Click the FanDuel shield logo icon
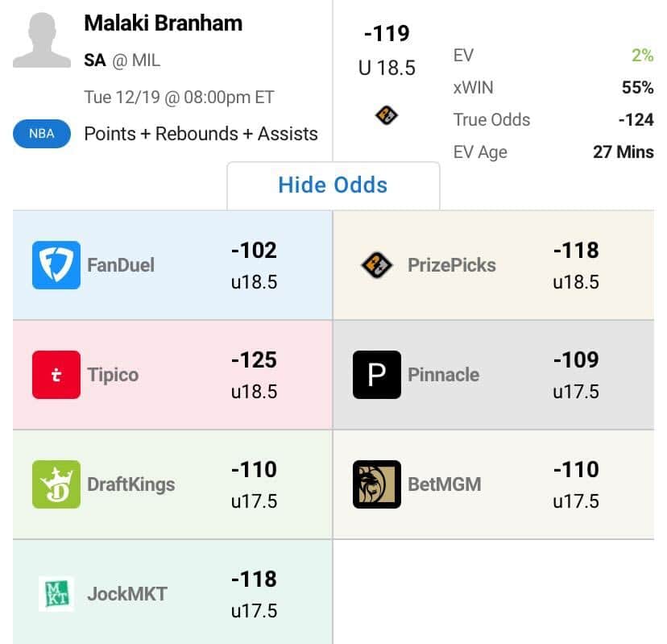 pyautogui.click(x=56, y=265)
